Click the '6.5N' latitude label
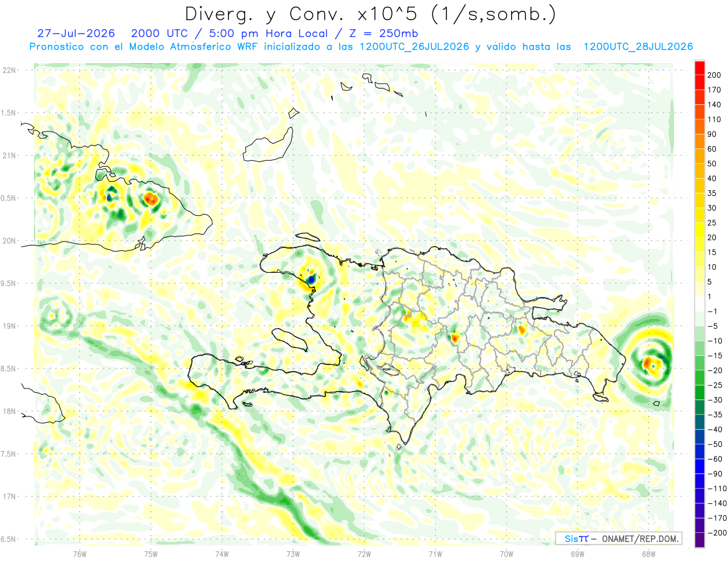Screen dimensions: 728x562 click(x=9, y=539)
